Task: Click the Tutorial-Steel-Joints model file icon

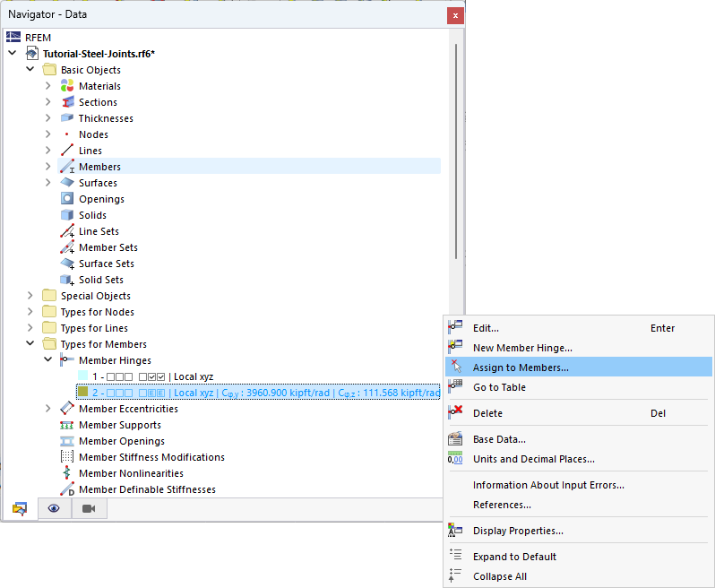Action: [31, 54]
